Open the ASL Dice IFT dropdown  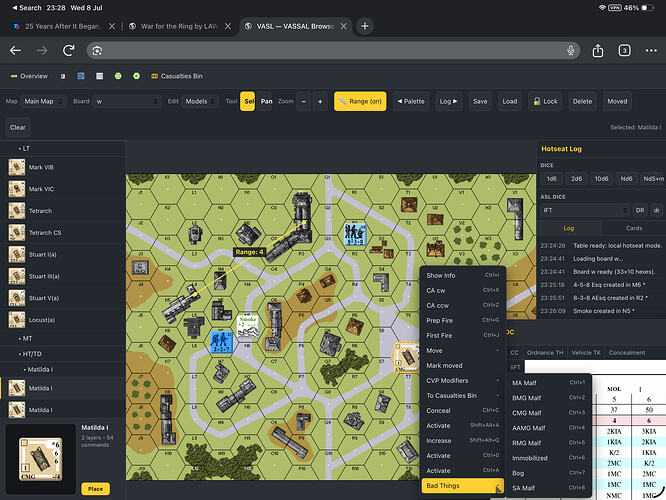point(584,210)
